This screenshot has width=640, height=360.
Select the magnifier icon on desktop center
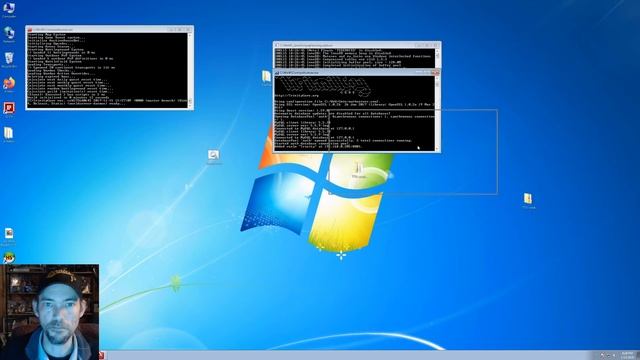click(213, 155)
